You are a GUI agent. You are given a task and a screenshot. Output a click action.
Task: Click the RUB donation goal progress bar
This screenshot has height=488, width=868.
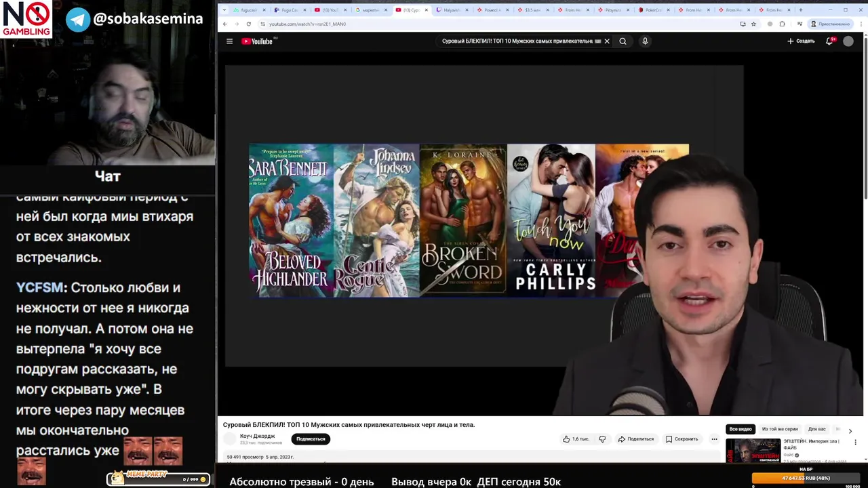(806, 478)
